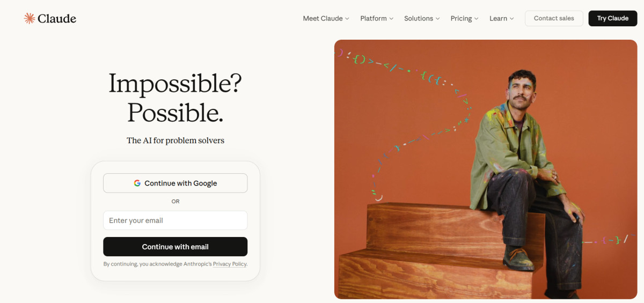644x303 pixels.
Task: Expand the Platform menu chevron
Action: click(x=391, y=19)
